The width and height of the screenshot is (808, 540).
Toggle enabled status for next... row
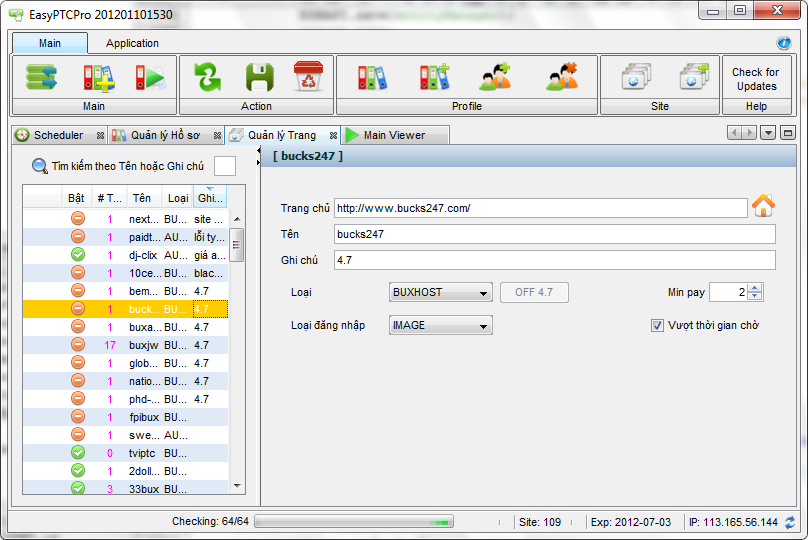(x=78, y=218)
